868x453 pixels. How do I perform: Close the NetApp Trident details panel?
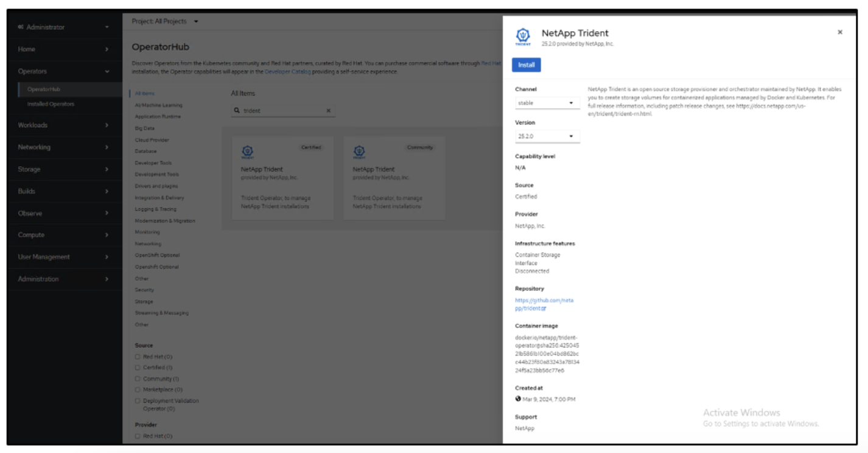tap(840, 32)
